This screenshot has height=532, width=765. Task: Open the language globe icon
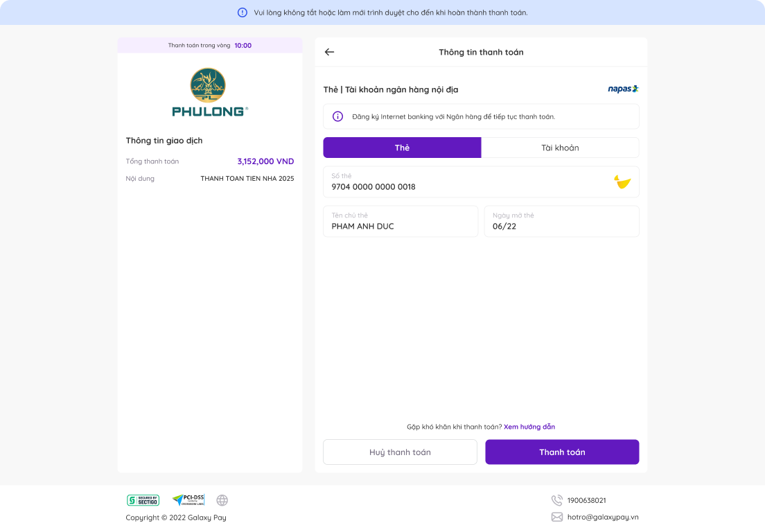coord(222,500)
